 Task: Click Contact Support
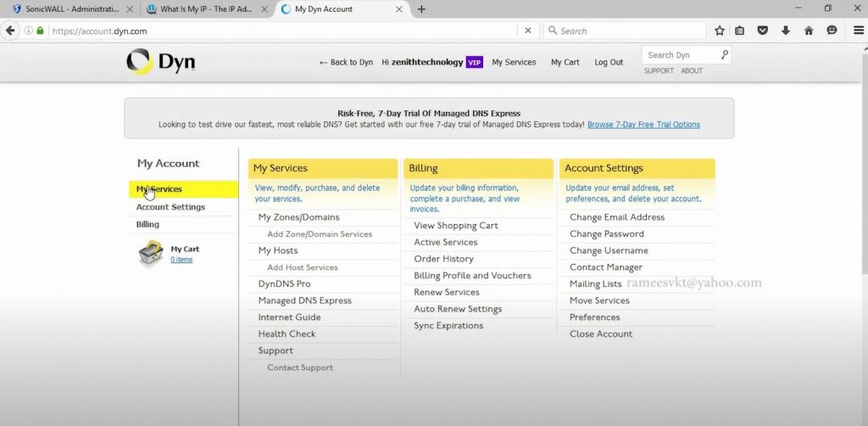coord(300,367)
